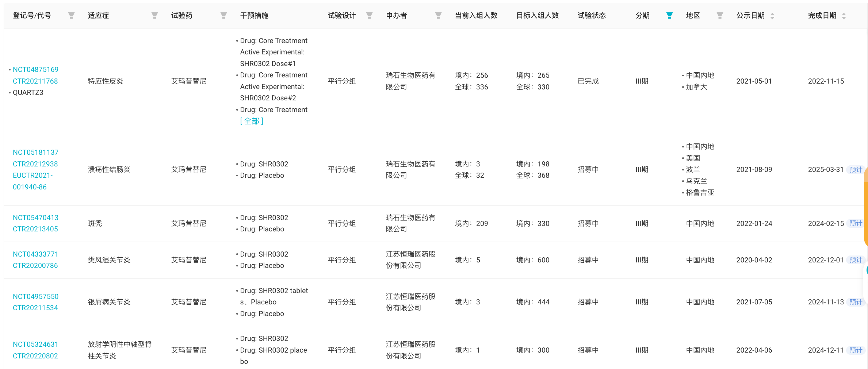Click 预计 tag beside 2025-03-31
Screen dimensions: 868x369
pos(855,170)
